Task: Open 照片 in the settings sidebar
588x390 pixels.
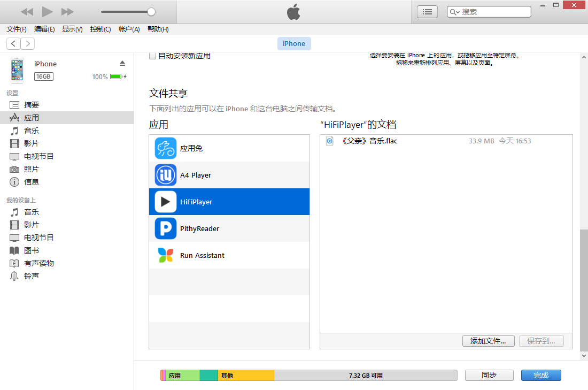Action: coord(67,169)
